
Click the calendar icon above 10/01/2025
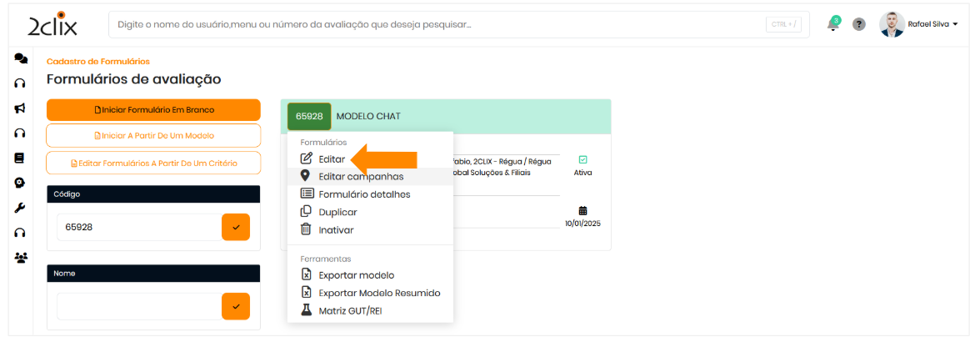pos(582,210)
